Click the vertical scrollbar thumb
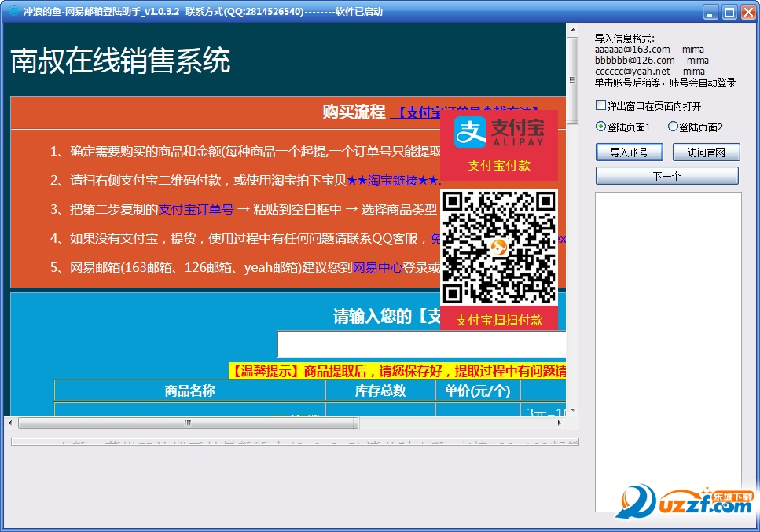This screenshot has height=532, width=760. [x=573, y=80]
